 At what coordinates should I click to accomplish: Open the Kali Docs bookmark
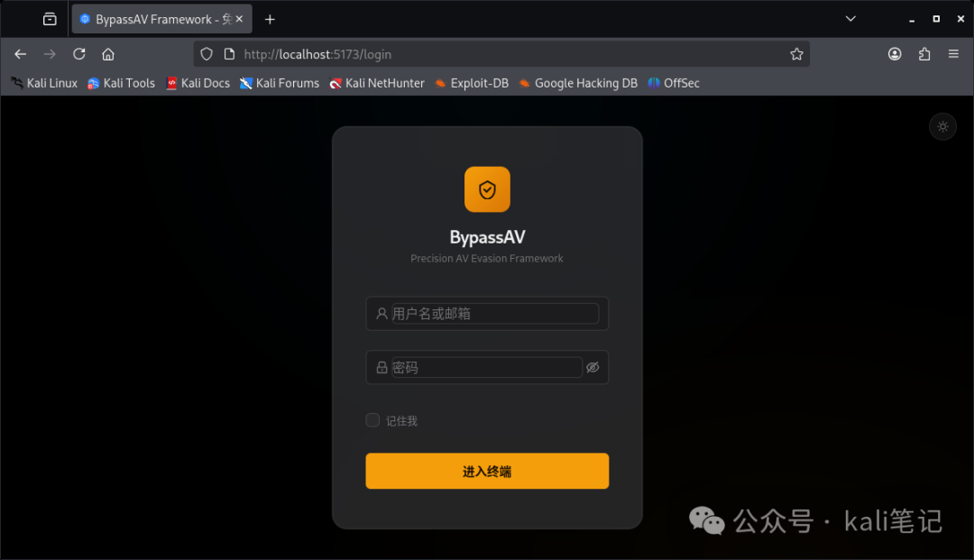(x=198, y=83)
